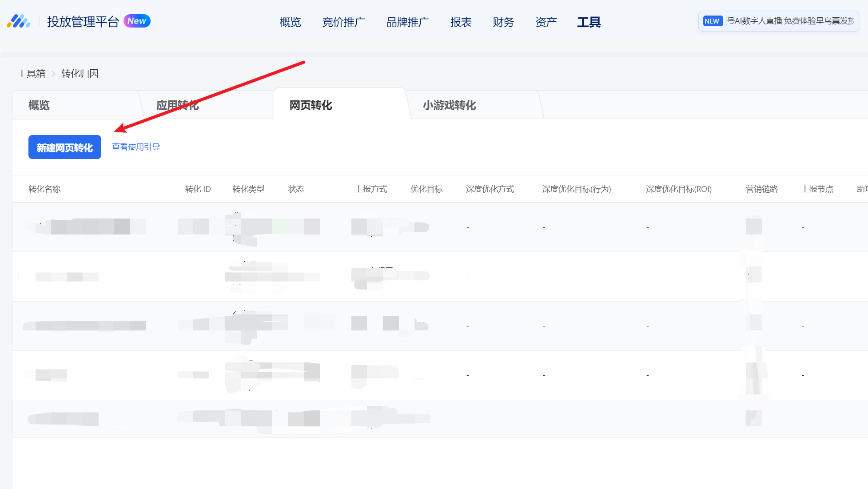Viewport: 868px width, 489px height.
Task: Click the gradient New badge beside platform title
Action: tap(137, 21)
